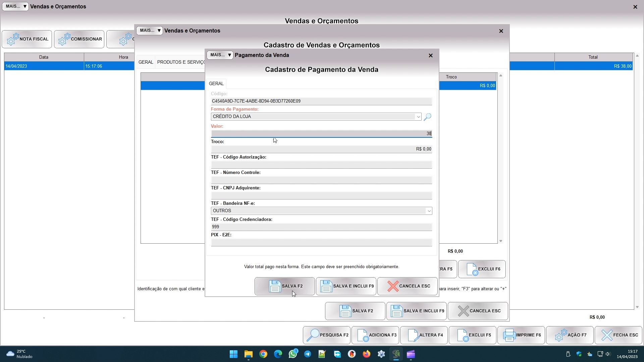Screen dimensions: 644x362
Task: Select the GERAL tab in the Cadastro de Vendas window
Action: (x=146, y=62)
